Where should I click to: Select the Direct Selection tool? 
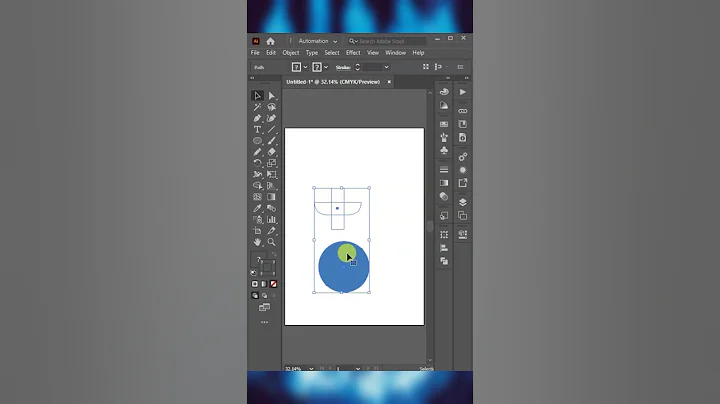pyautogui.click(x=271, y=95)
